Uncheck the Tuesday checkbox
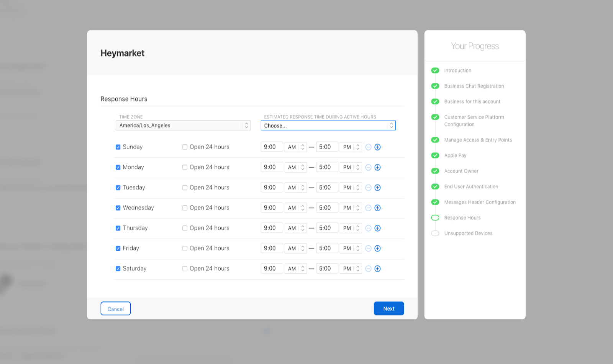This screenshot has height=364, width=613. click(x=118, y=188)
